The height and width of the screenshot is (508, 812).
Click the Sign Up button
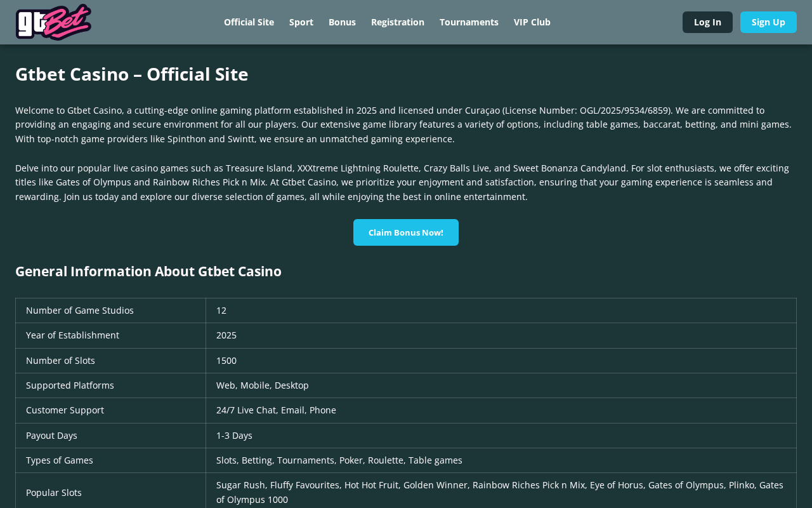coord(768,22)
